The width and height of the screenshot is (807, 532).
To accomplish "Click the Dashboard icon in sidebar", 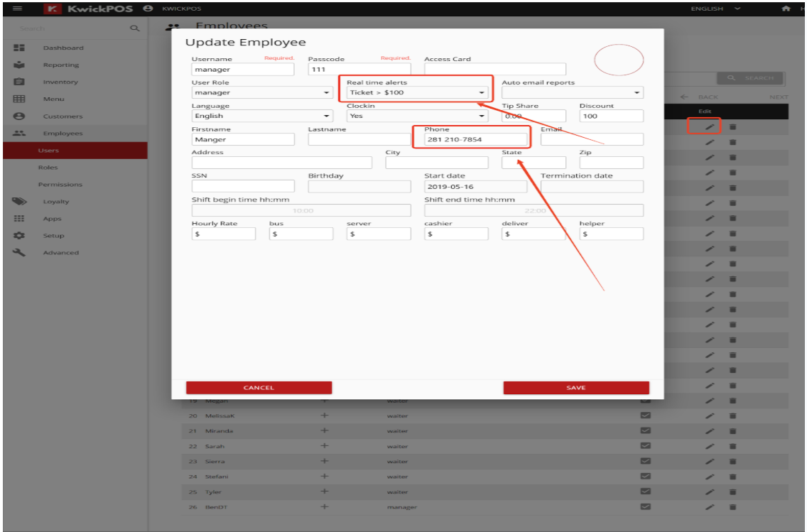I will (19, 48).
